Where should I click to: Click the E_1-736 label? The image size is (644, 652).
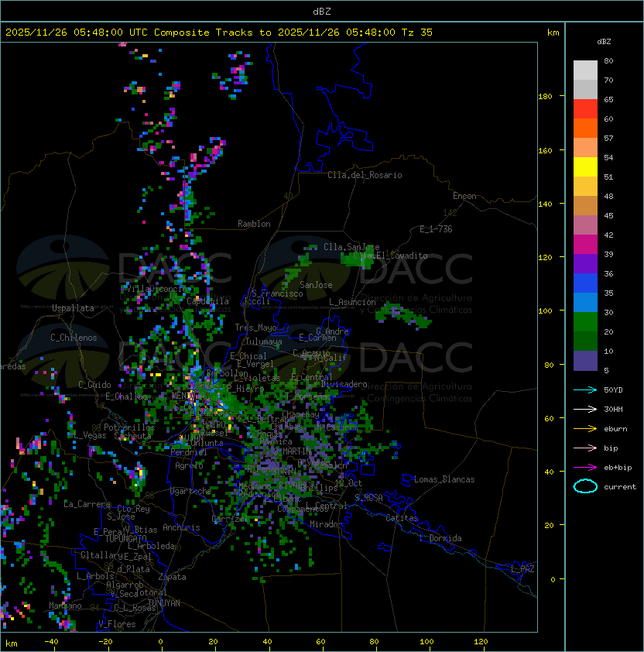(436, 229)
